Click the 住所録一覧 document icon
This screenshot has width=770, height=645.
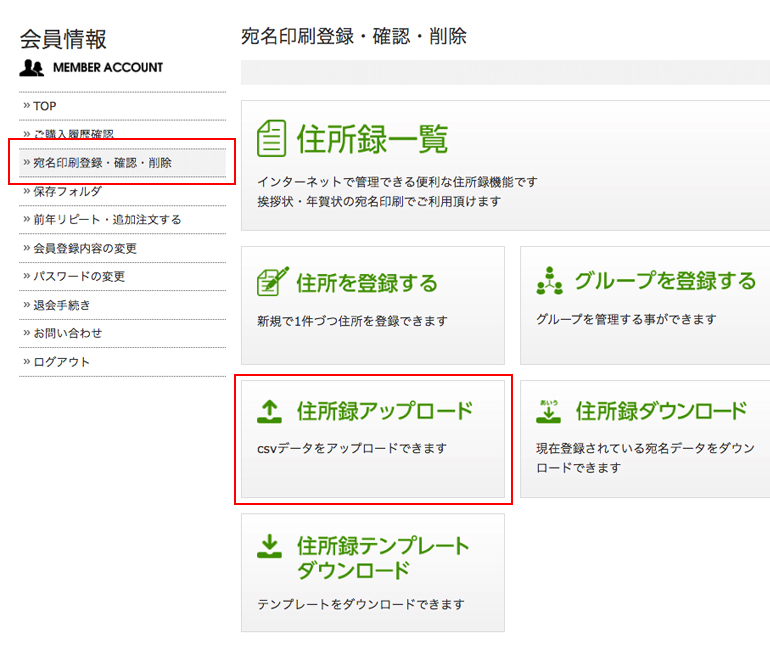point(270,139)
